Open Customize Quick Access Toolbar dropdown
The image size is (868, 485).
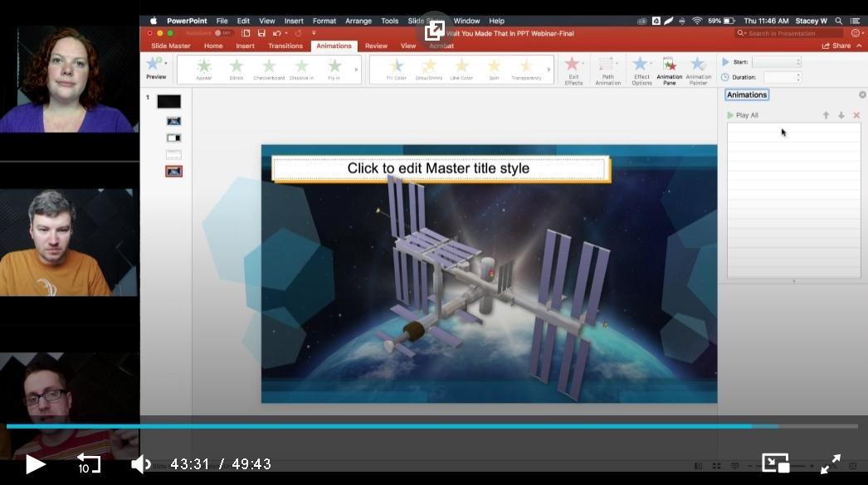[314, 33]
